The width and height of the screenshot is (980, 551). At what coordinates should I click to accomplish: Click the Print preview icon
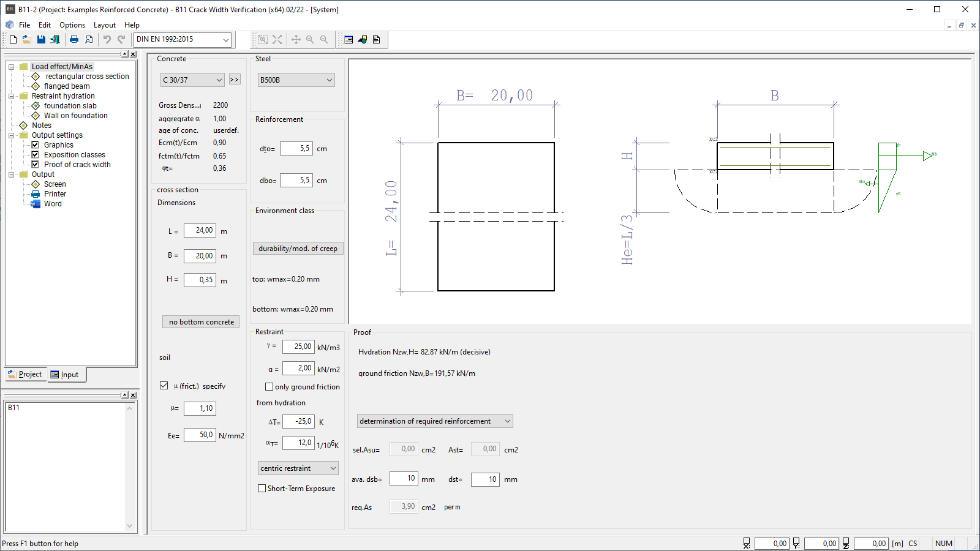tap(89, 39)
